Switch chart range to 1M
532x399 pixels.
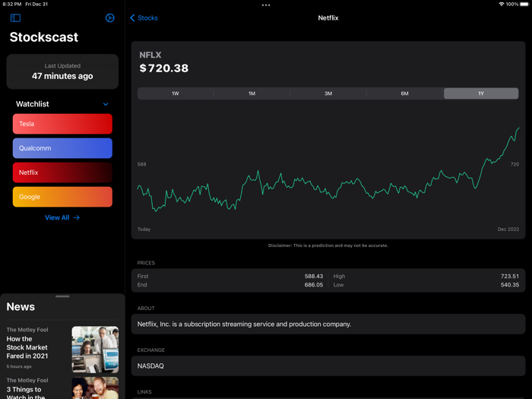click(252, 93)
